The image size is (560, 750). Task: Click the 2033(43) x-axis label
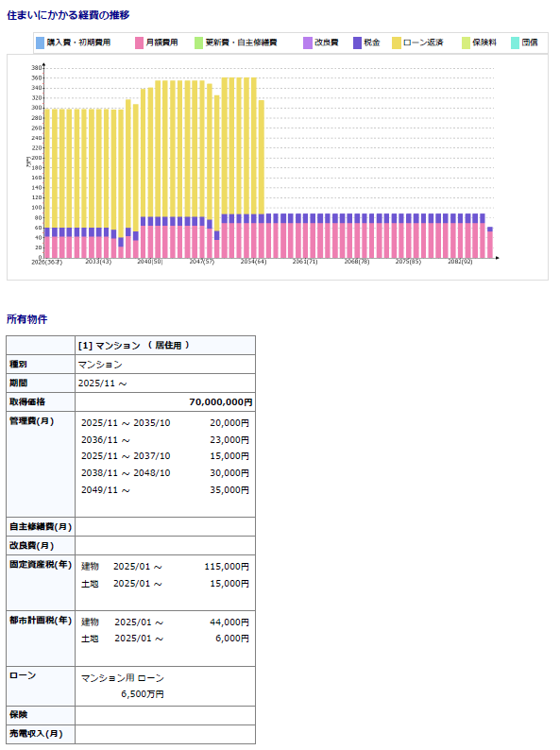pos(98,262)
